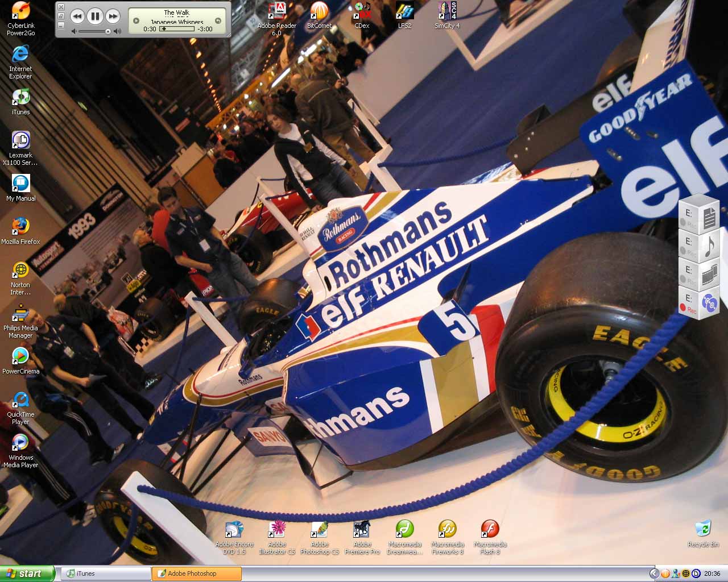The width and height of the screenshot is (728, 582).
Task: Open the Windows Media Player shortcut
Action: pyautogui.click(x=20, y=451)
